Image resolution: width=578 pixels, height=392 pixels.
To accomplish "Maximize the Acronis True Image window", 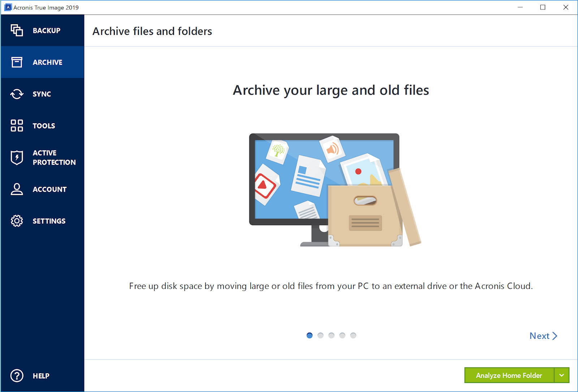I will point(543,7).
